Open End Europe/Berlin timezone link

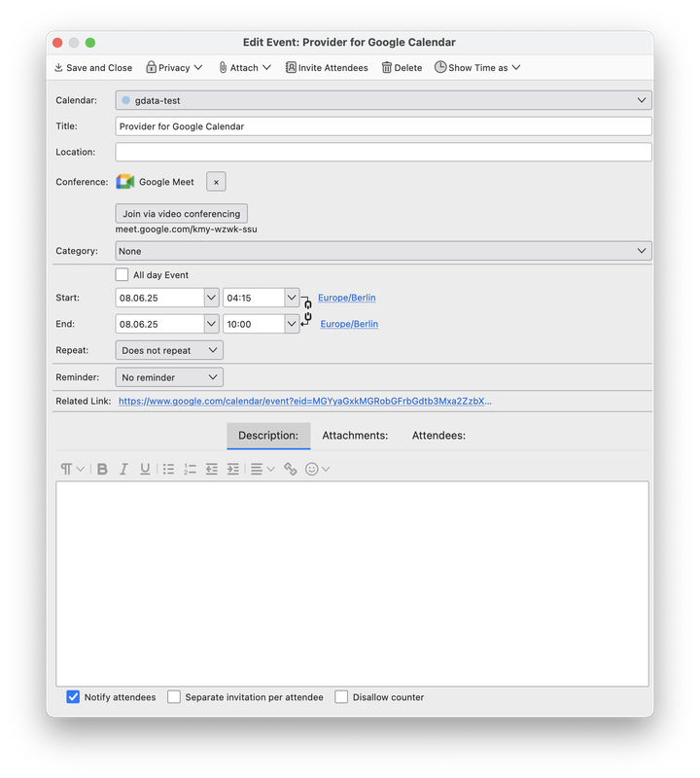click(x=349, y=324)
